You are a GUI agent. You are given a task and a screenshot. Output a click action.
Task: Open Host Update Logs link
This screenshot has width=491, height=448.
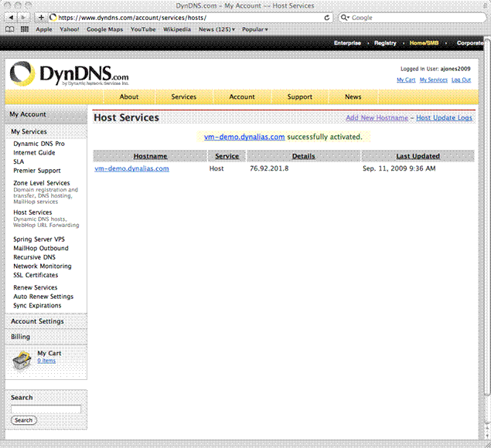tap(444, 117)
